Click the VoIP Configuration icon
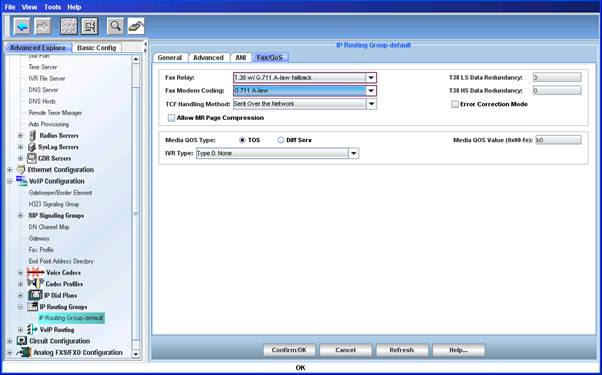Image resolution: width=602 pixels, height=375 pixels. pyautogui.click(x=22, y=181)
